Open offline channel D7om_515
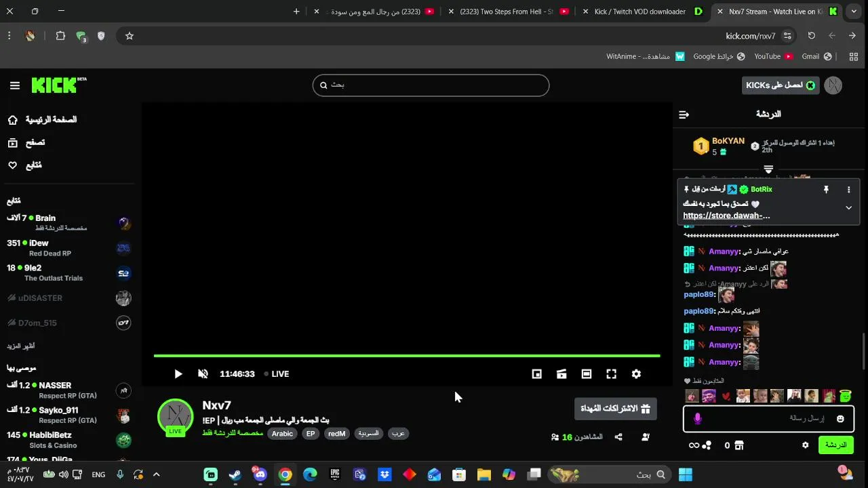The width and height of the screenshot is (868, 488). pyautogui.click(x=68, y=323)
